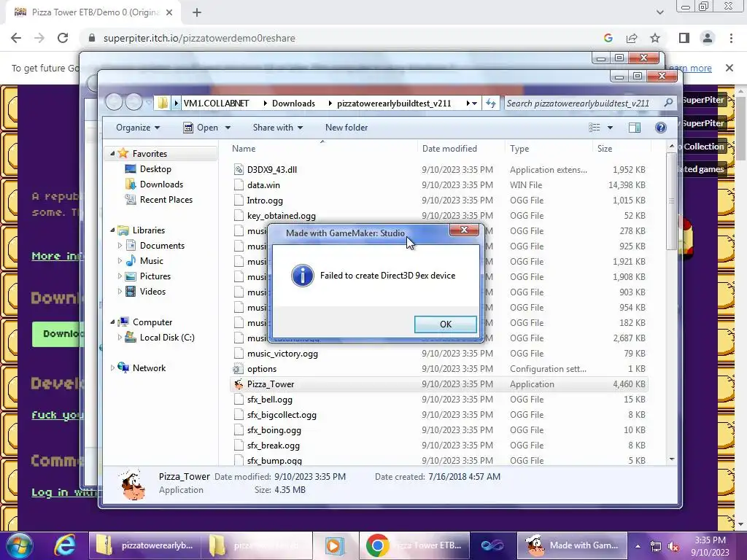The width and height of the screenshot is (747, 560).
Task: Expand the Documents library node
Action: click(x=120, y=246)
